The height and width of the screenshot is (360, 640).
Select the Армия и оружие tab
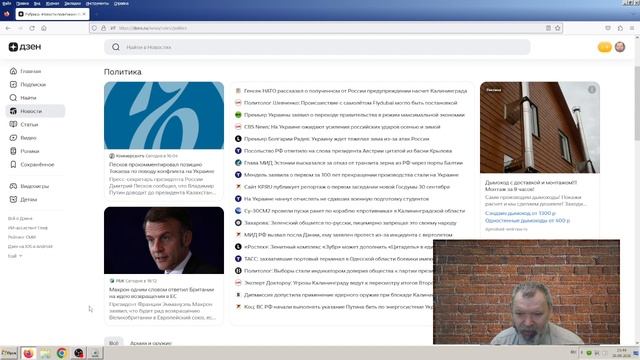[151, 343]
